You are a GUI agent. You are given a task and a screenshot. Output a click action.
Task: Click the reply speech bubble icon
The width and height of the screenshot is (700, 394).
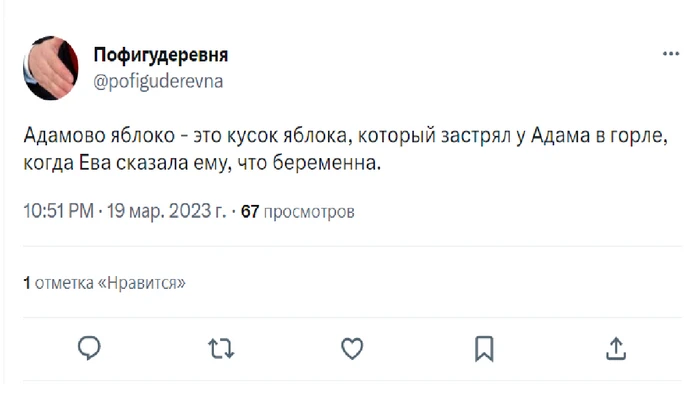click(x=89, y=348)
